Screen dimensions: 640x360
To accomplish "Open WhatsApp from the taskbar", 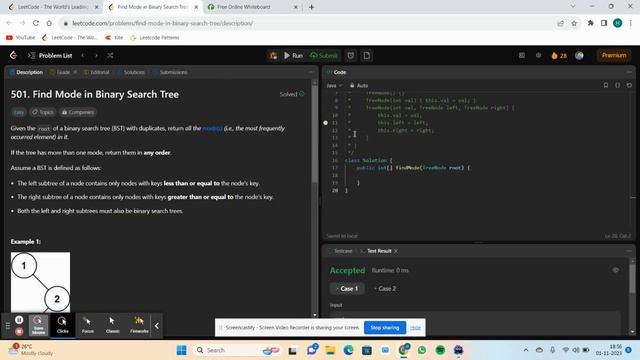I will 422,350.
